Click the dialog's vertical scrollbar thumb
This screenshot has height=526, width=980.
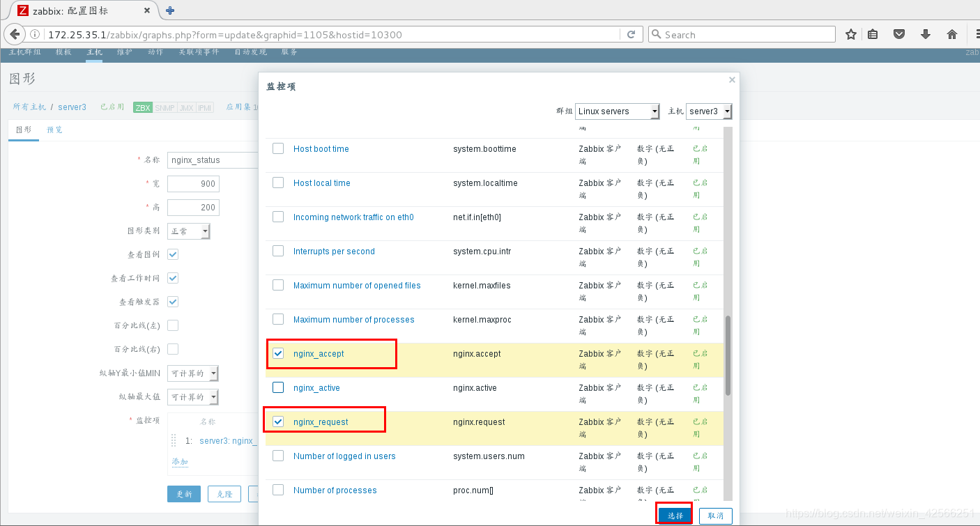[728, 355]
